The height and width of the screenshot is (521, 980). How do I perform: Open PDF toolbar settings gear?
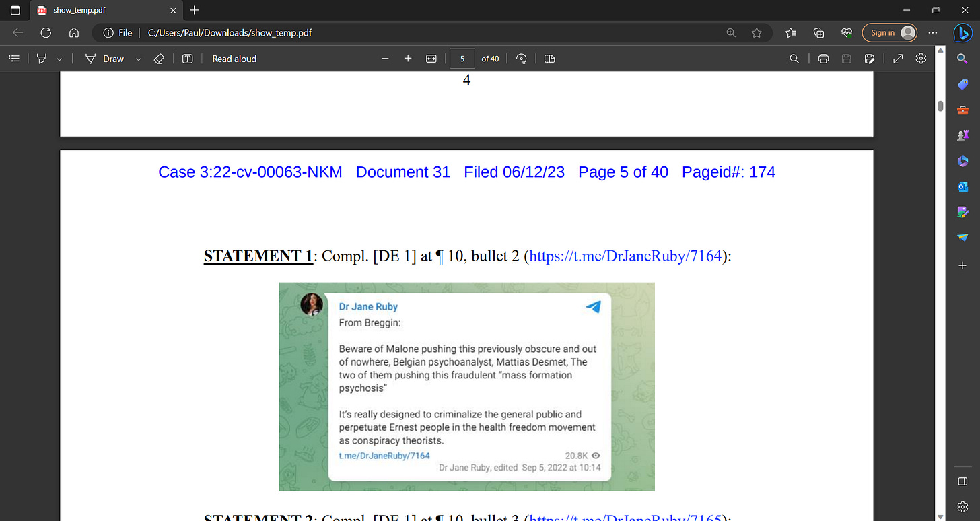[921, 59]
